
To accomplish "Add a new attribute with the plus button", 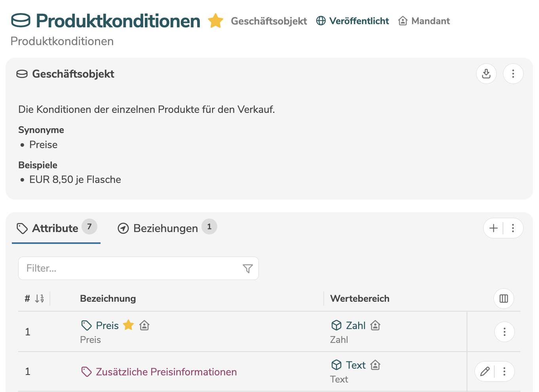I will tap(493, 228).
